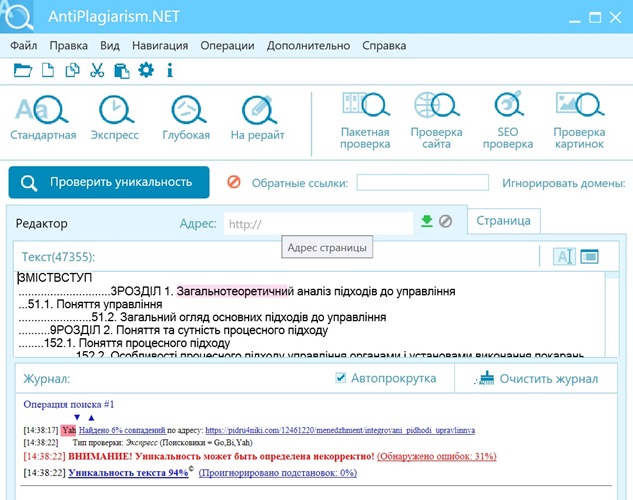Open the pidru4niki.com source URL link

(x=340, y=430)
